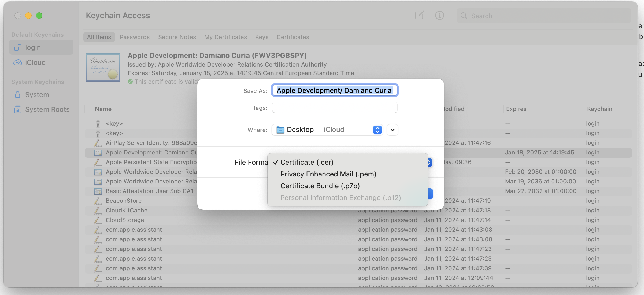This screenshot has width=644, height=295.
Task: Click the iCloud keychain cloud icon
Action: click(18, 62)
